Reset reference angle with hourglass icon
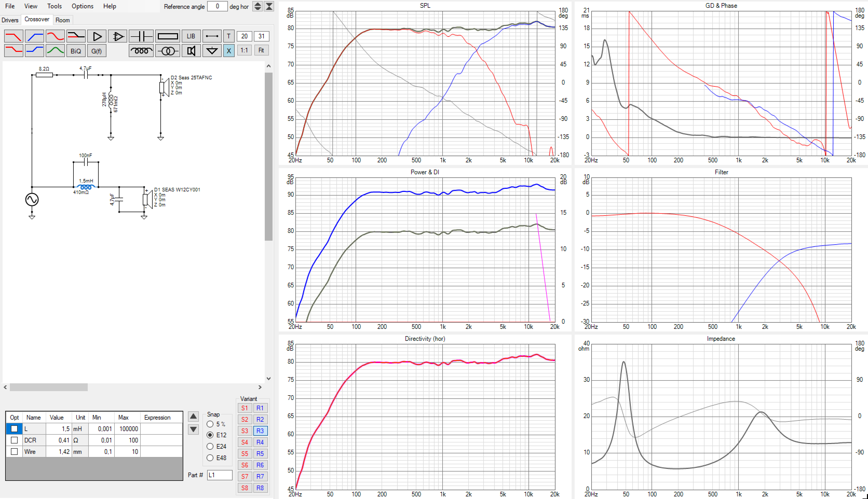 point(269,6)
